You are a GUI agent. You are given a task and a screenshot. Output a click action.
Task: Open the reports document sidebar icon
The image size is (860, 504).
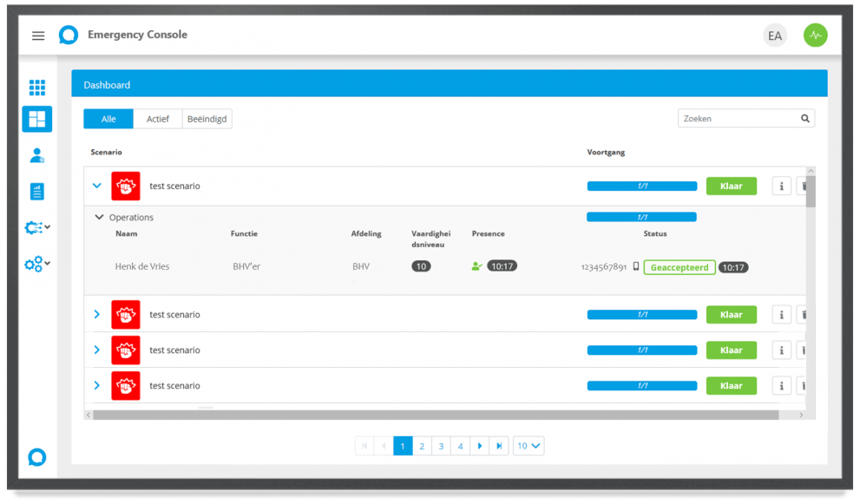36,192
